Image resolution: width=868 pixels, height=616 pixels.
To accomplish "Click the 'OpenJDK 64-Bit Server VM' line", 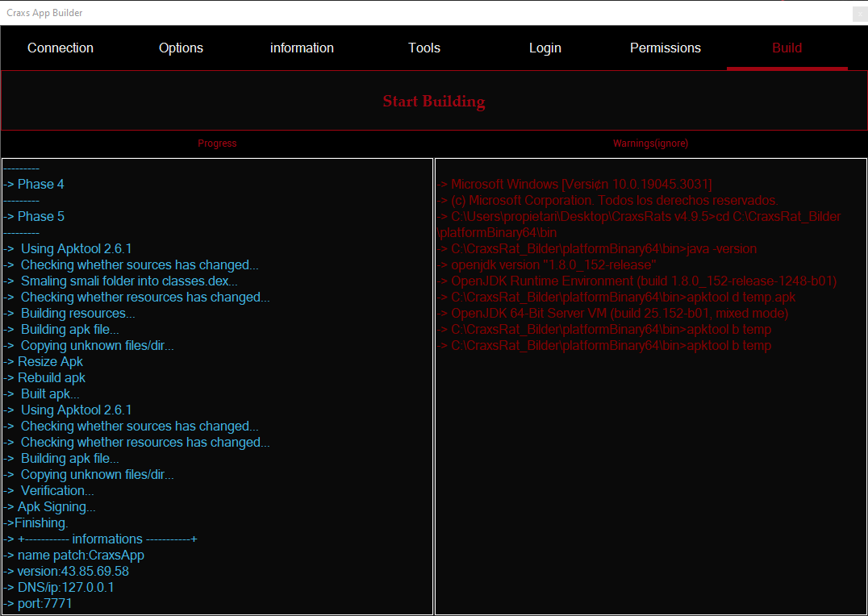I will 613,314.
